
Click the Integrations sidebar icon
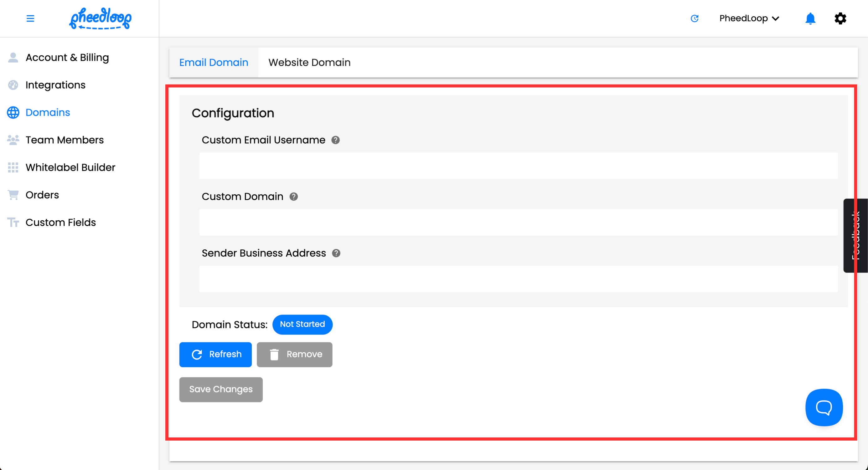point(13,85)
